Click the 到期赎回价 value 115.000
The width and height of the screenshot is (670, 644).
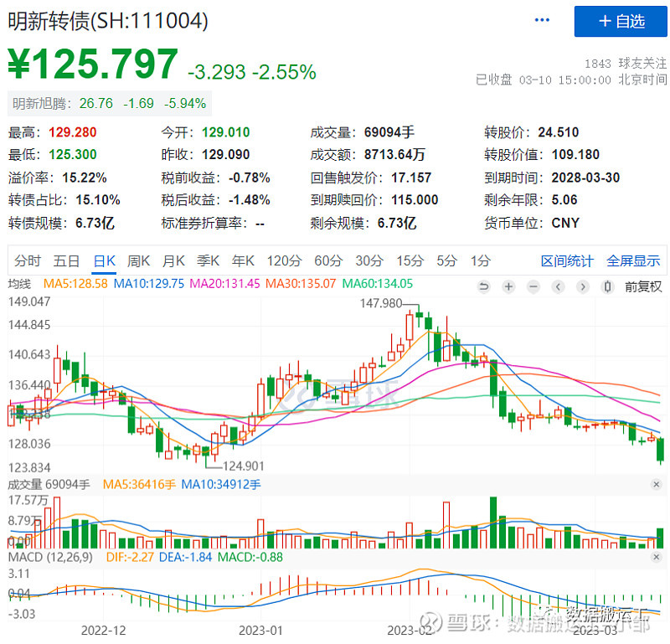click(415, 200)
